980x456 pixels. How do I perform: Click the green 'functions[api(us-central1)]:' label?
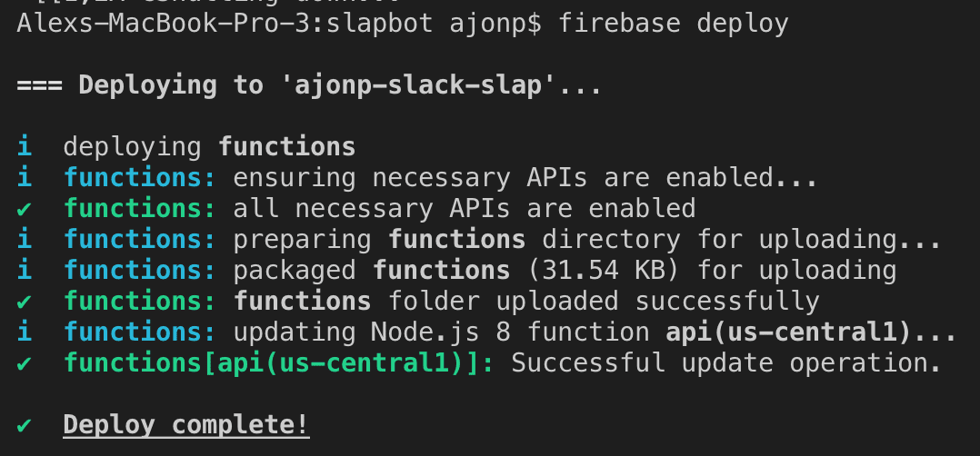[279, 363]
